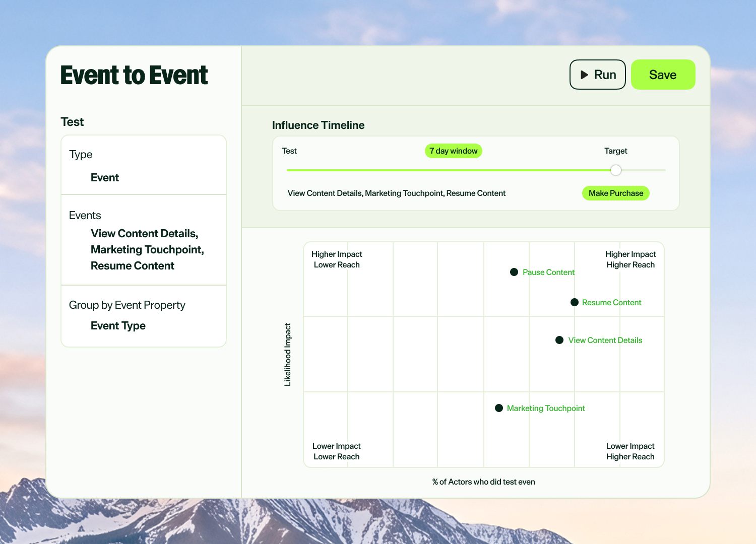Click the Event Type value

click(118, 326)
